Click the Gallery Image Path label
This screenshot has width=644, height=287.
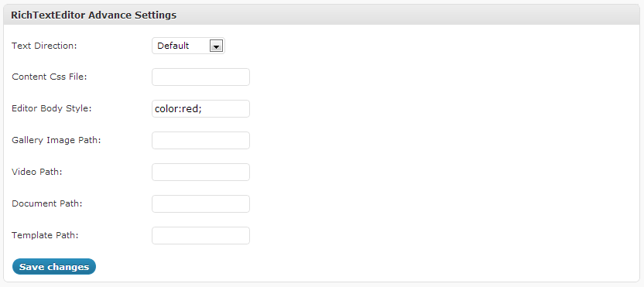[57, 141]
